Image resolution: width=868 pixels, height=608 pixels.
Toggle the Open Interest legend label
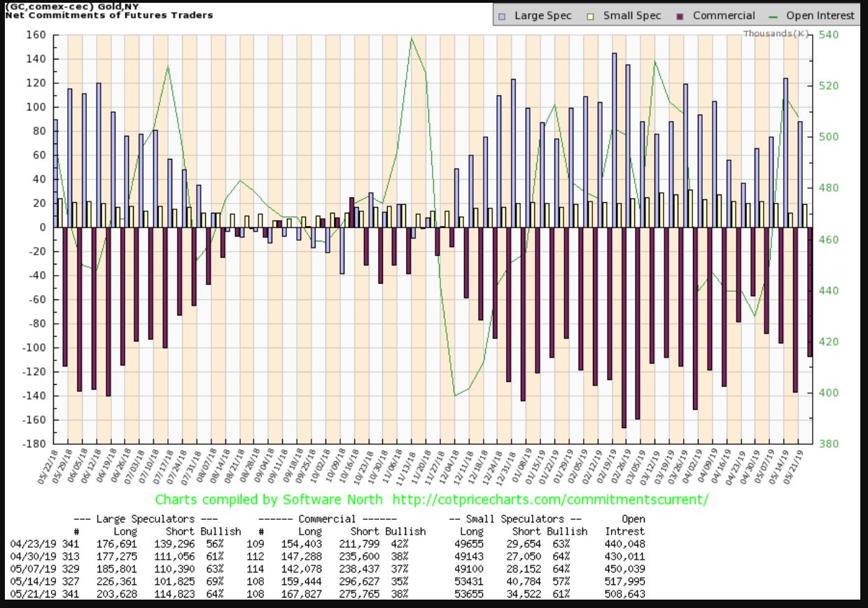820,15
